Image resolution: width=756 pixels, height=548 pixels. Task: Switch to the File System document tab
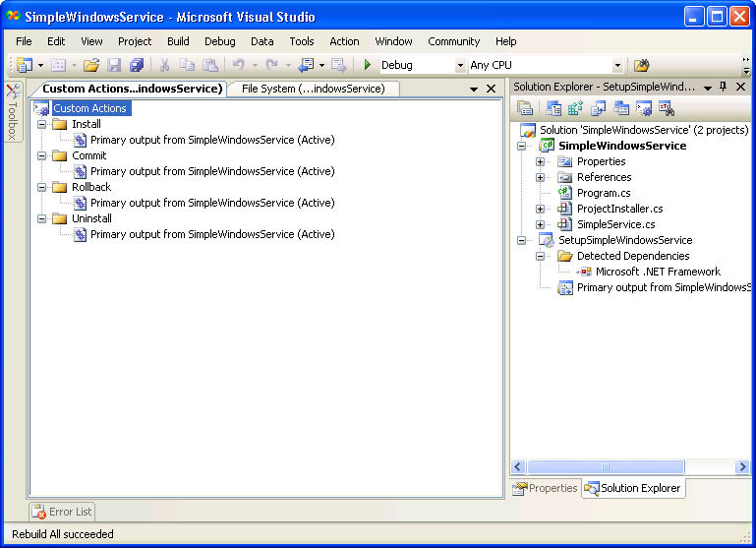pos(313,89)
